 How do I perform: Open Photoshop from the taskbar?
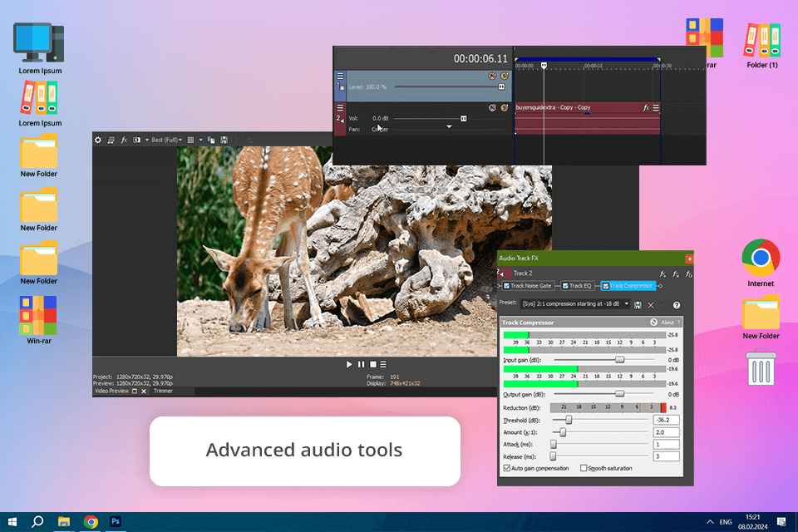116,521
